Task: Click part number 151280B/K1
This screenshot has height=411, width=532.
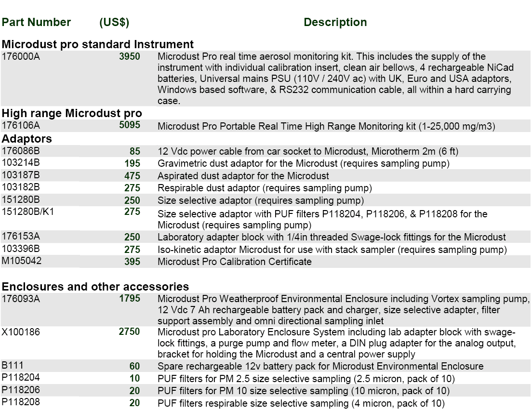Action: tap(28, 212)
